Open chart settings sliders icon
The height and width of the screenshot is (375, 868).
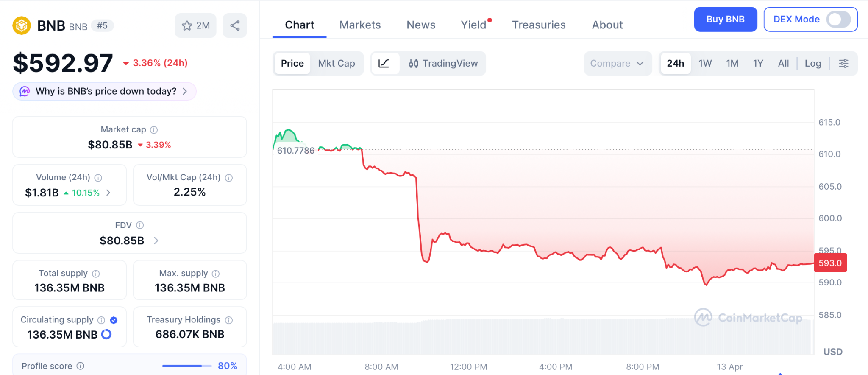click(843, 63)
